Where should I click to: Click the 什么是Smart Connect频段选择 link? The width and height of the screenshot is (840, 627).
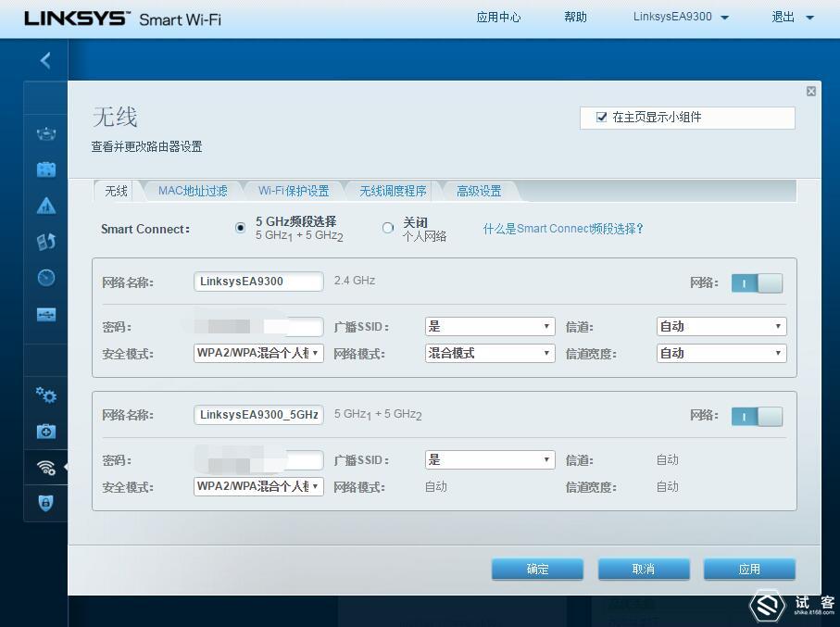click(563, 229)
